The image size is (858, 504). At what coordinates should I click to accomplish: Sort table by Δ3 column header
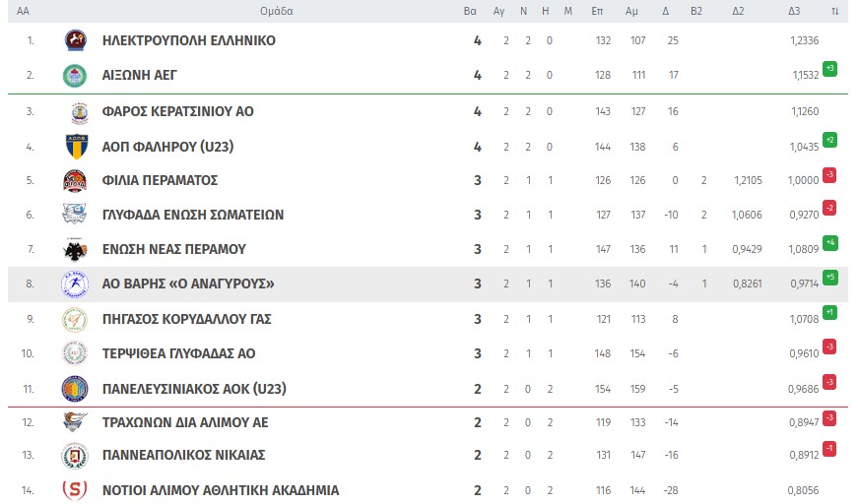(794, 11)
